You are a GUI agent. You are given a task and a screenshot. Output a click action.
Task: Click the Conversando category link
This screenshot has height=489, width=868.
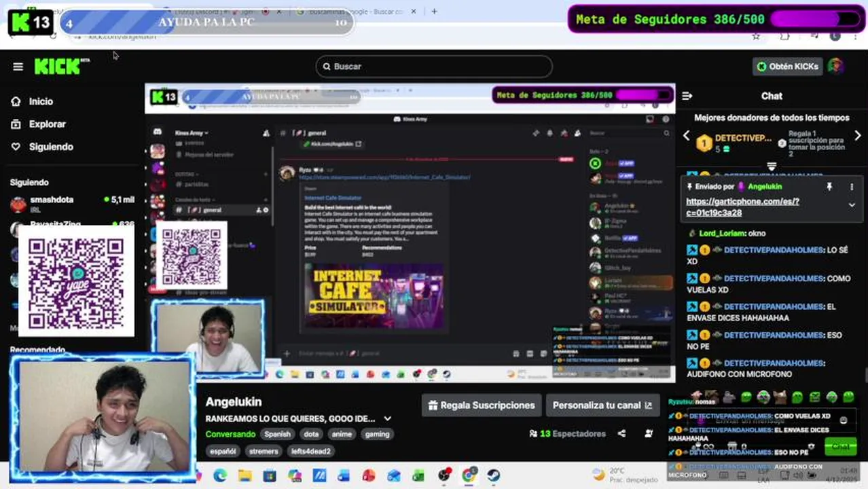pos(230,434)
